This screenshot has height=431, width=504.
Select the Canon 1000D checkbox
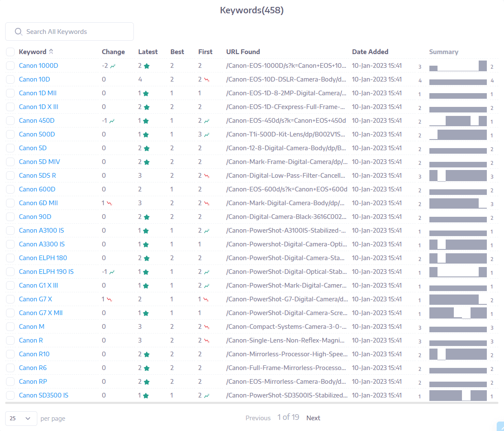click(10, 66)
